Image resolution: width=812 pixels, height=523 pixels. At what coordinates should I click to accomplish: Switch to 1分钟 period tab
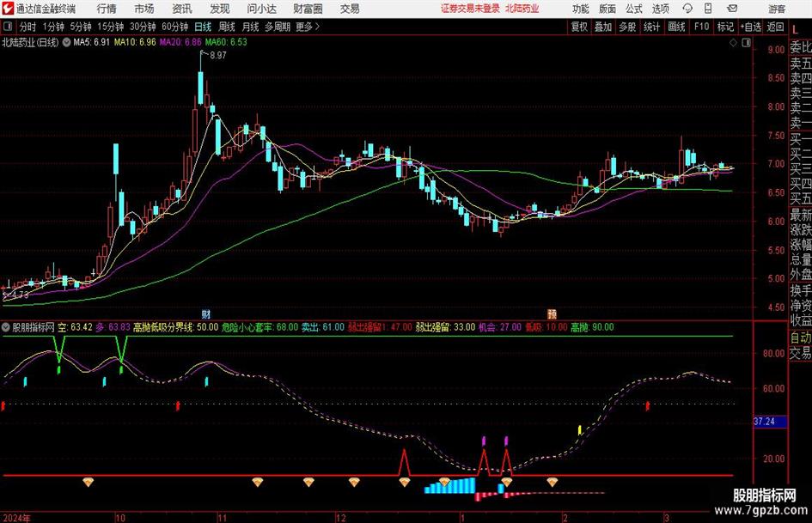53,27
